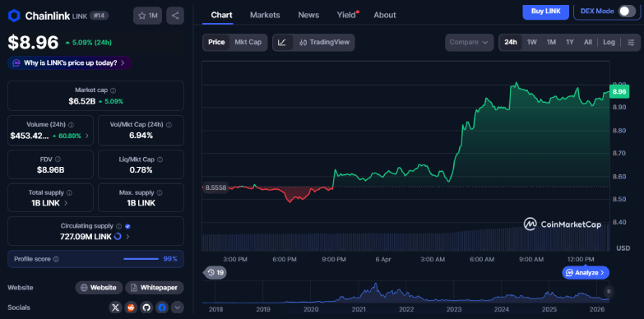Select the All time range
644x319 pixels.
(x=588, y=42)
